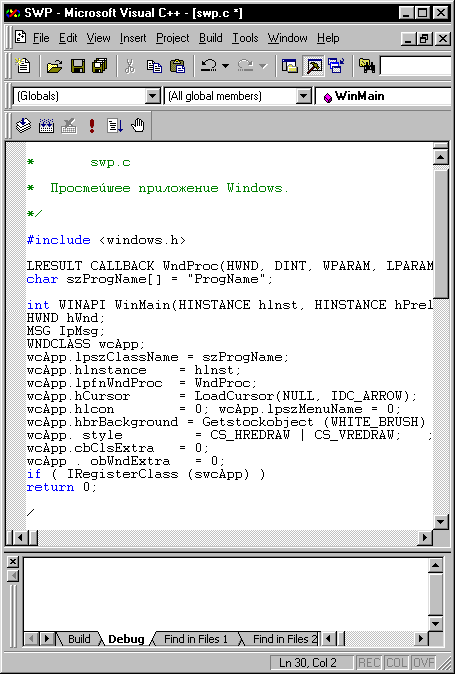Switch to the Debug output tab

pyautogui.click(x=126, y=639)
